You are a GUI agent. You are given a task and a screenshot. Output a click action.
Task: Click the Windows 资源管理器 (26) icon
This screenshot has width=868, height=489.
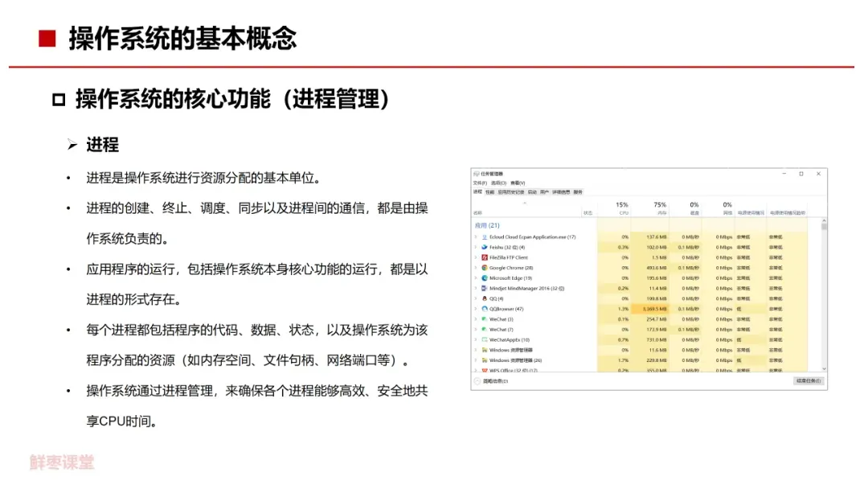(x=485, y=360)
